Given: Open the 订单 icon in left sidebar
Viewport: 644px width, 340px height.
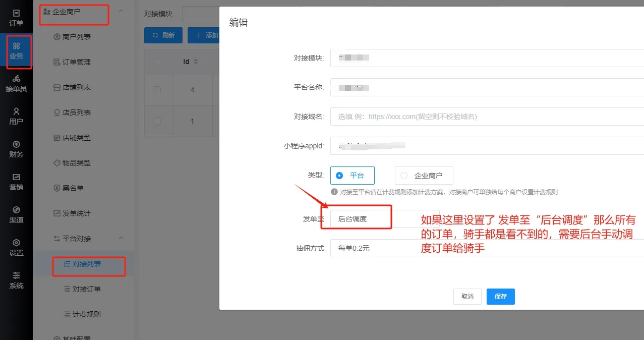Looking at the screenshot, I should click(x=16, y=18).
